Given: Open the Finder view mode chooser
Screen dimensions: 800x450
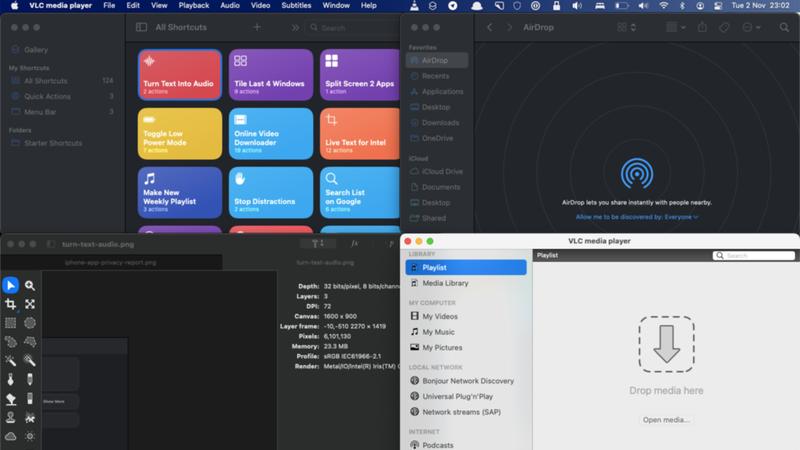Looking at the screenshot, I should point(627,28).
